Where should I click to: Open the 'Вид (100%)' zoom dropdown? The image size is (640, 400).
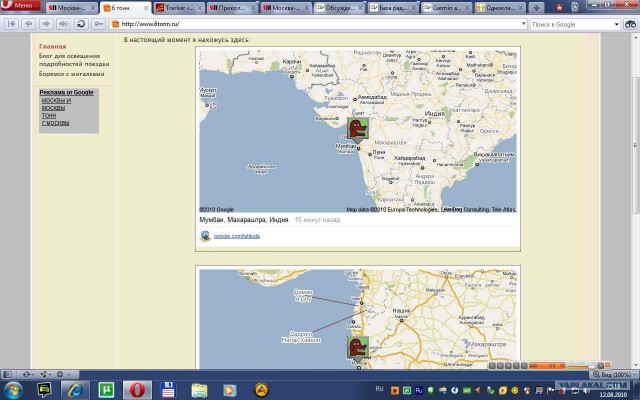coord(614,374)
